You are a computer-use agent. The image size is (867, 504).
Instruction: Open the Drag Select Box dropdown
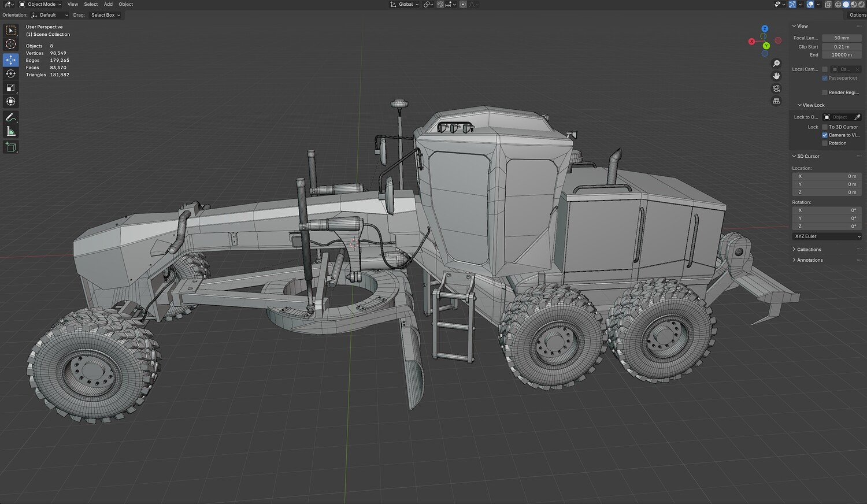(105, 15)
